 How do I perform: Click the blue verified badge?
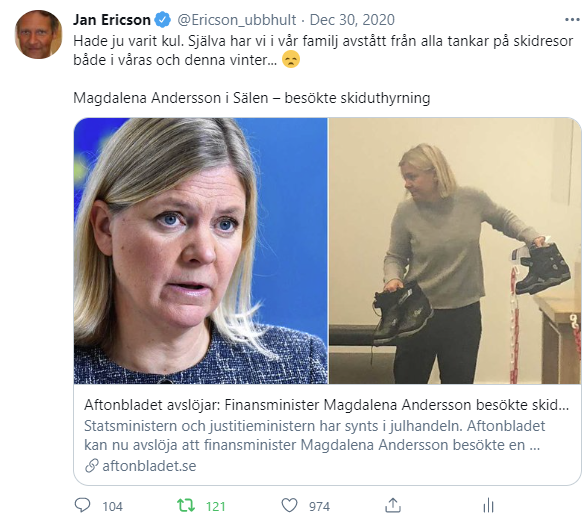tap(163, 20)
